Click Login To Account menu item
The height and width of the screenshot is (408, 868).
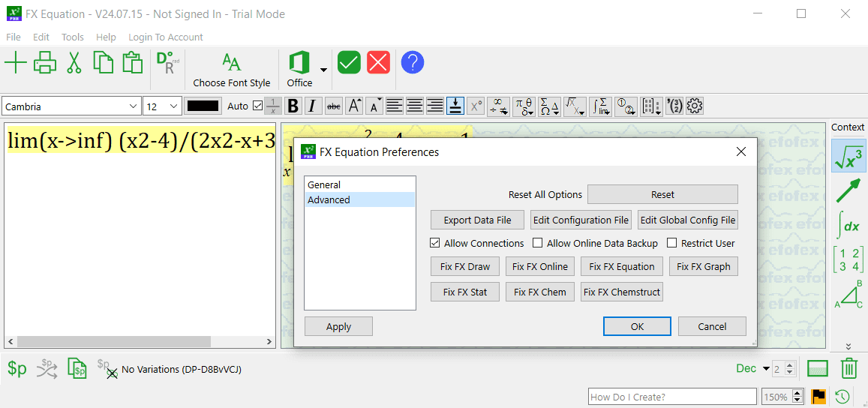(x=166, y=37)
